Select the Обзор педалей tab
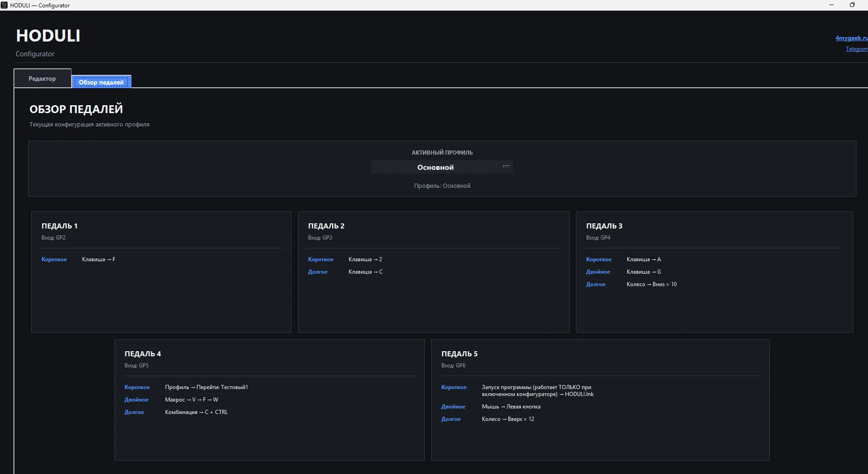This screenshot has width=868, height=474. coord(101,82)
